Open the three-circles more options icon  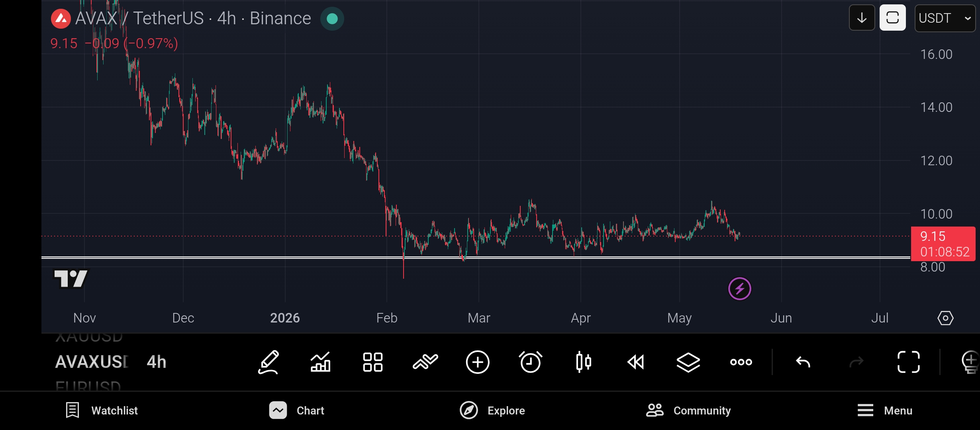click(741, 362)
